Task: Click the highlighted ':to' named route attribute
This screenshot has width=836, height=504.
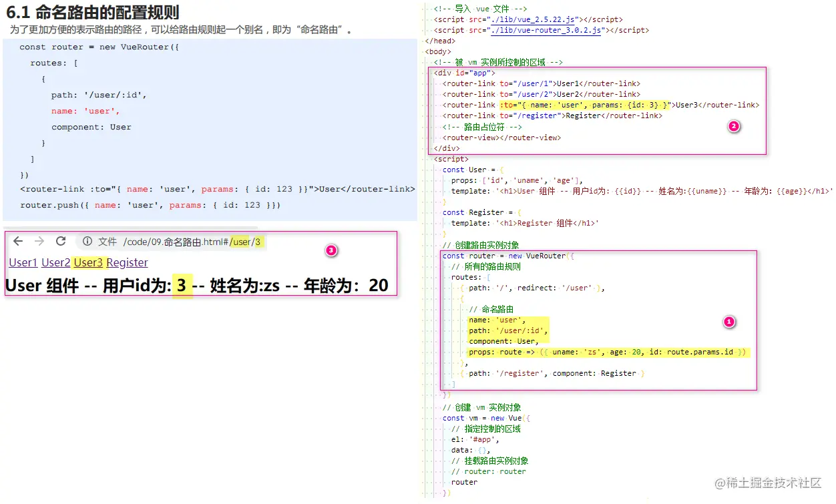Action: pyautogui.click(x=586, y=105)
